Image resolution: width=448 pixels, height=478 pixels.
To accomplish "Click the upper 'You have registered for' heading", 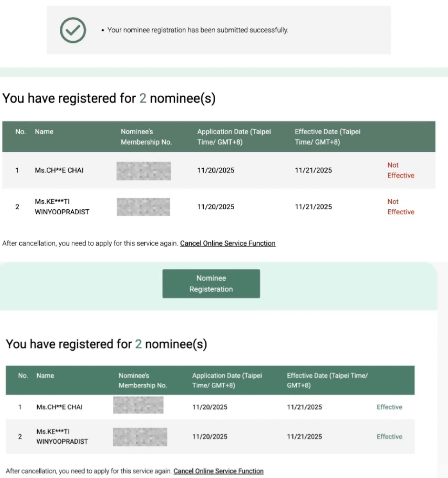I will [x=109, y=98].
